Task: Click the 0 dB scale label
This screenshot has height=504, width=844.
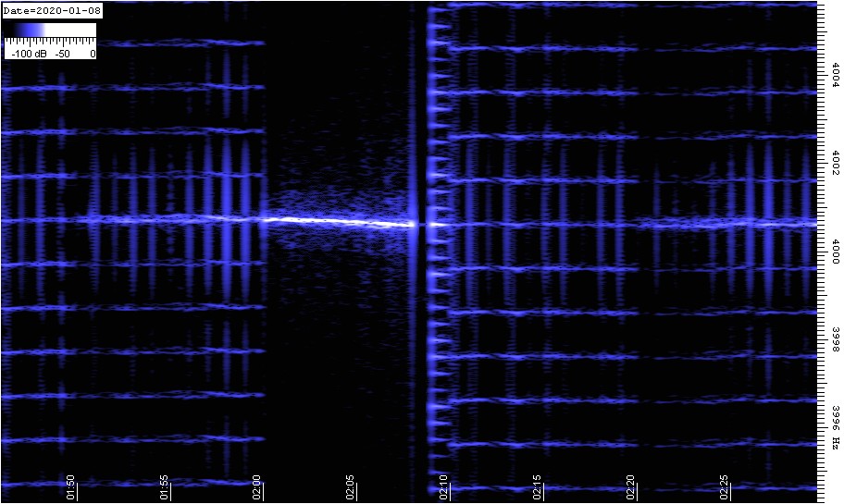Action: tap(93, 54)
